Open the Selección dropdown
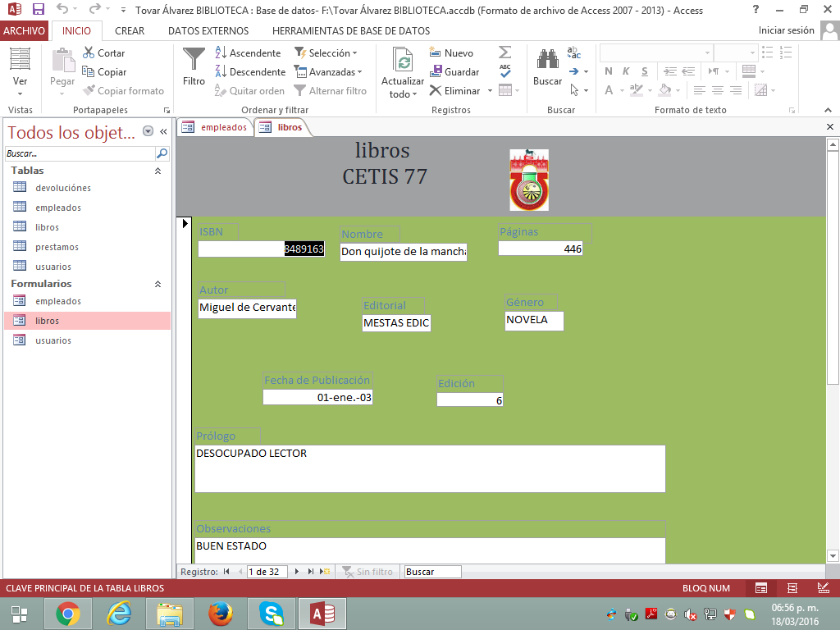Image resolution: width=840 pixels, height=630 pixels. [327, 53]
